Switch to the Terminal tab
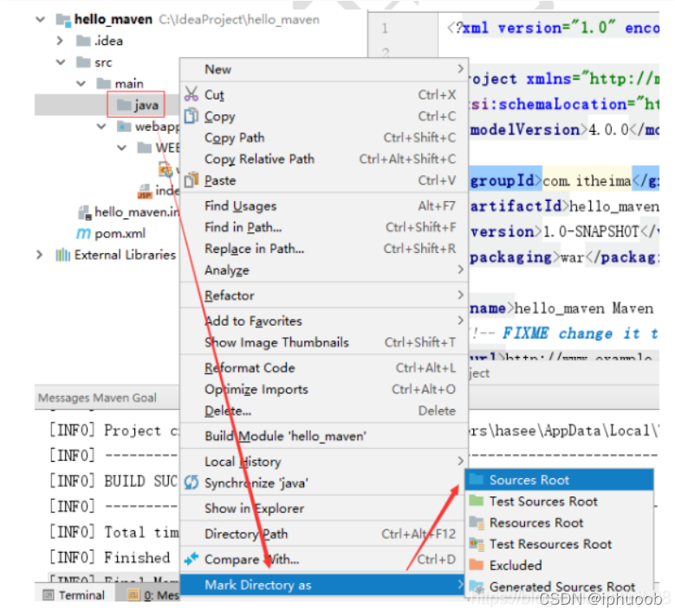 click(74, 595)
